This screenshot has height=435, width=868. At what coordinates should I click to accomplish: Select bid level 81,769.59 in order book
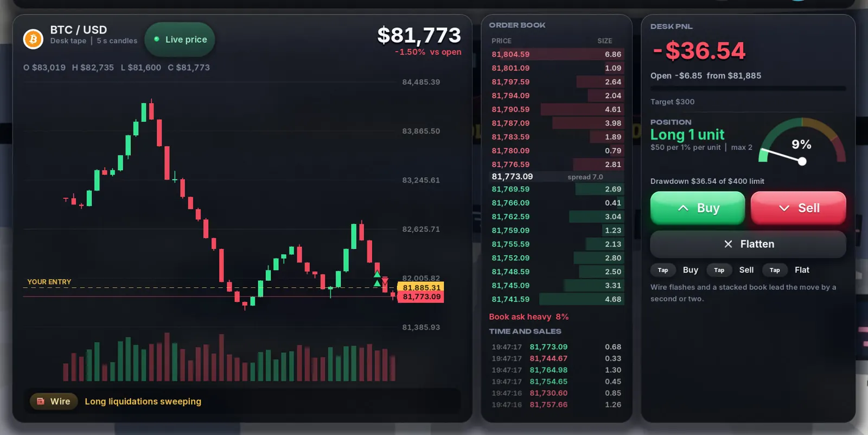click(557, 189)
